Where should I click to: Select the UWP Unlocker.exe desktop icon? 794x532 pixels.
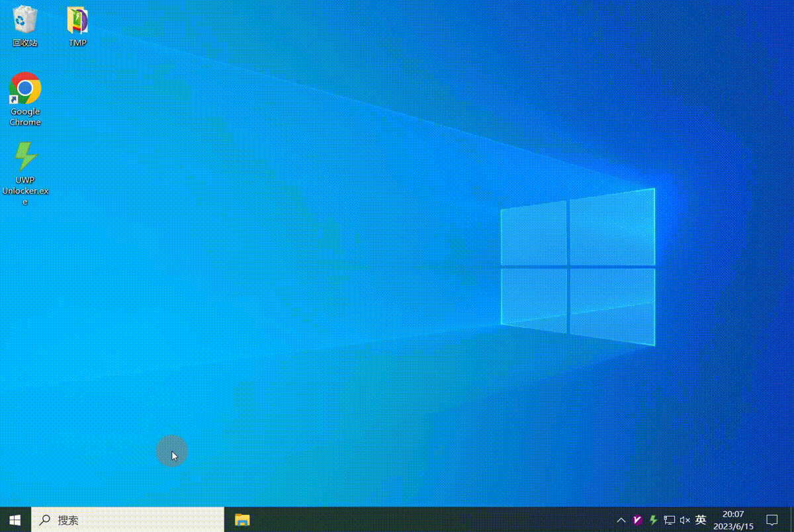pyautogui.click(x=25, y=173)
